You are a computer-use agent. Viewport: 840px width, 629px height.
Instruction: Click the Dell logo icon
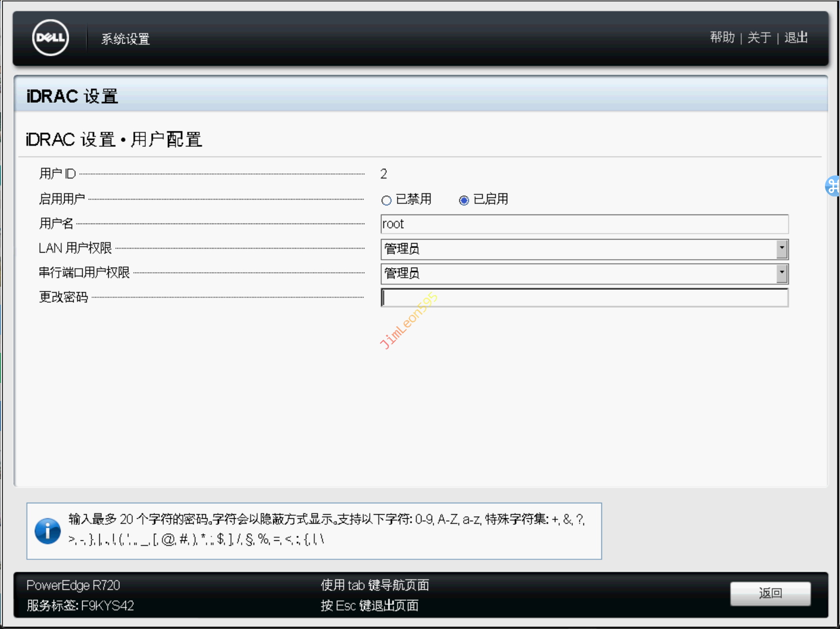50,38
